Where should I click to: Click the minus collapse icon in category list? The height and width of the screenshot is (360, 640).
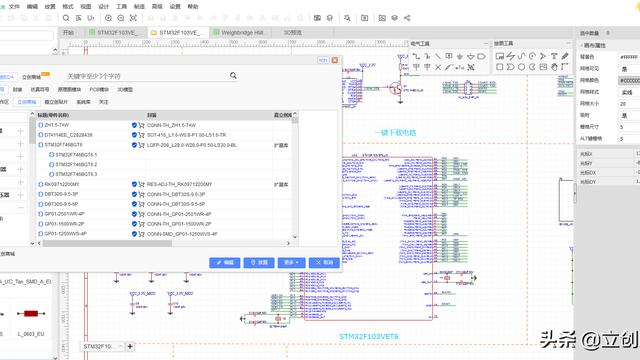[20, 208]
